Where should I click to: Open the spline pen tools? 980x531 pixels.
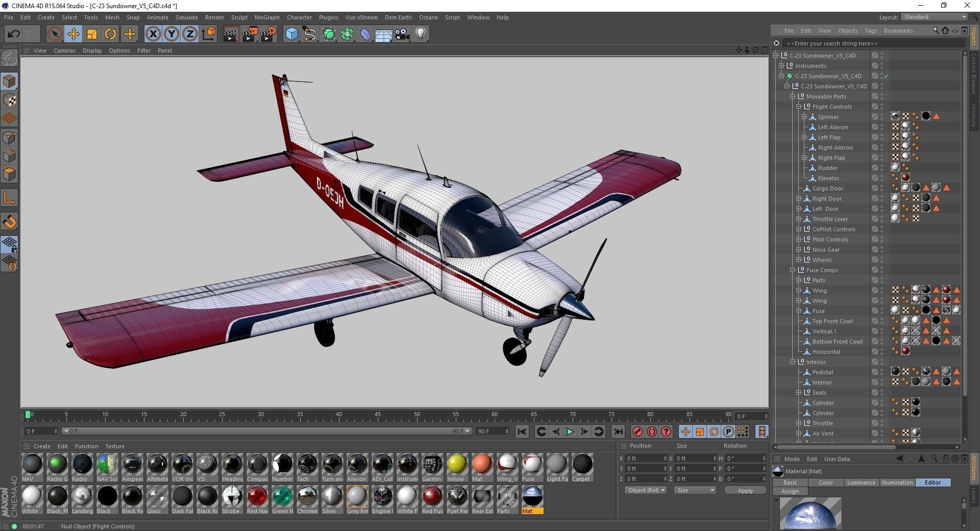click(310, 34)
